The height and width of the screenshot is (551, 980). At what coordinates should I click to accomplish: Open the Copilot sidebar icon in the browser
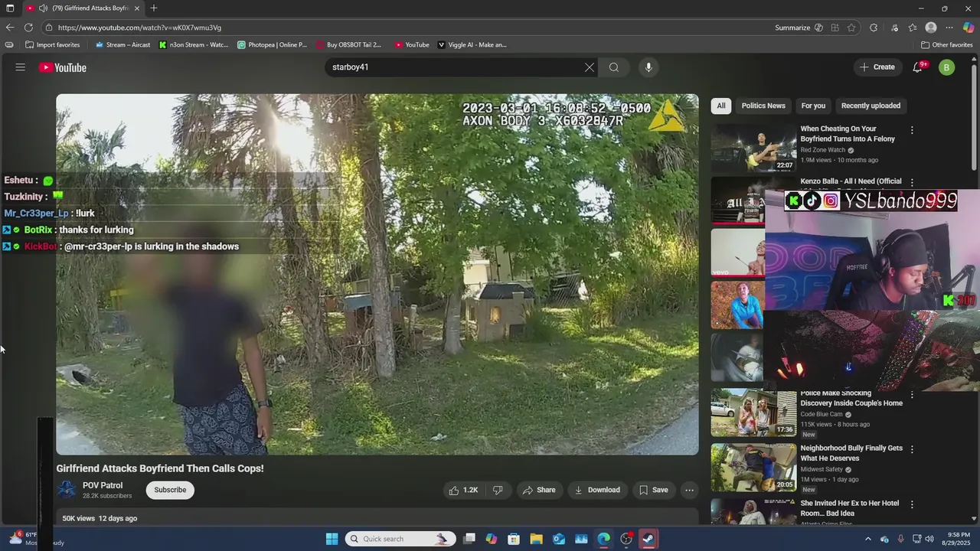969,28
